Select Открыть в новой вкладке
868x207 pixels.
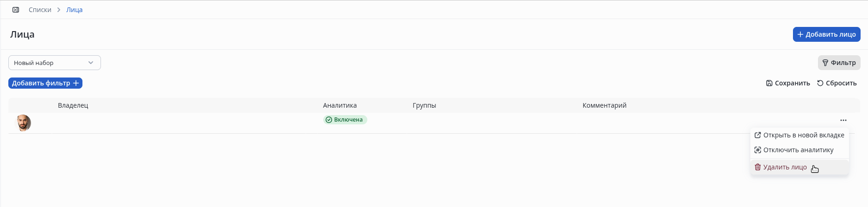point(799,135)
